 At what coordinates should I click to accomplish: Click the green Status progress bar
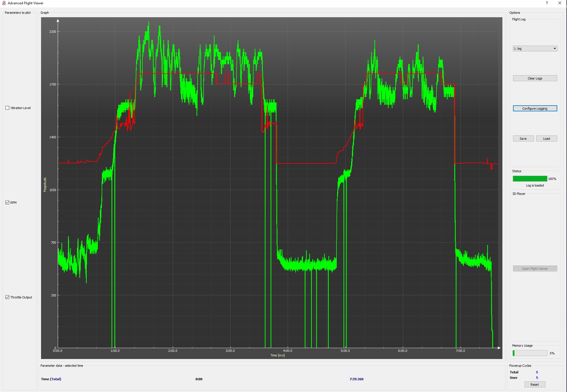(530, 179)
